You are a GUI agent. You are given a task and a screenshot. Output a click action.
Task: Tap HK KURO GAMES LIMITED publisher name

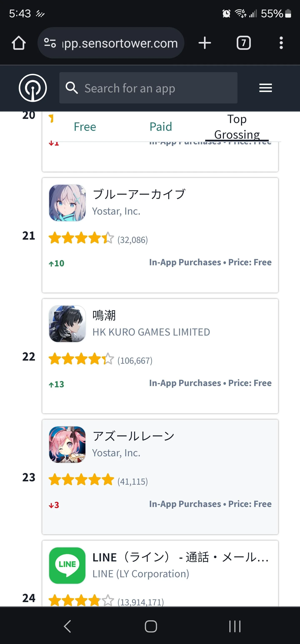[x=151, y=332]
